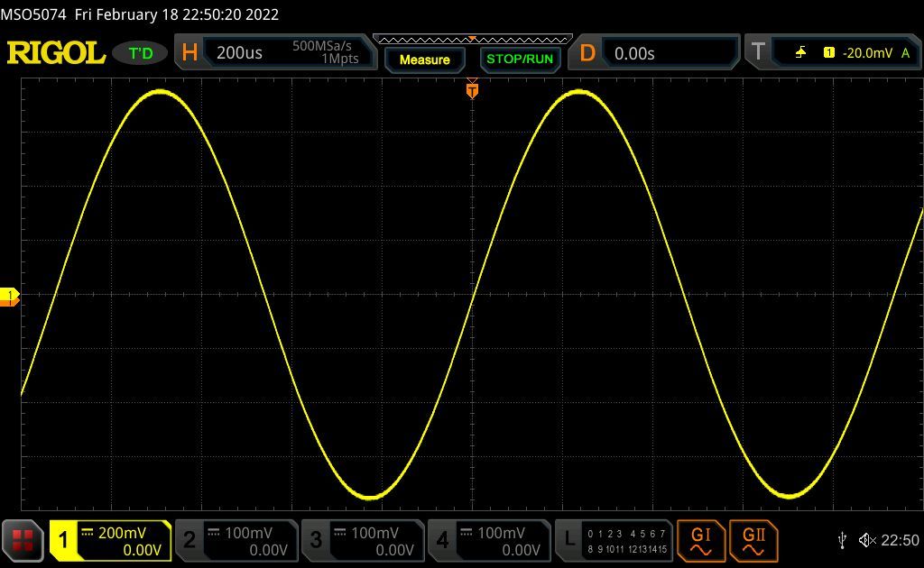The image size is (924, 568).
Task: Toggle channel 3 label
Action: point(316,540)
